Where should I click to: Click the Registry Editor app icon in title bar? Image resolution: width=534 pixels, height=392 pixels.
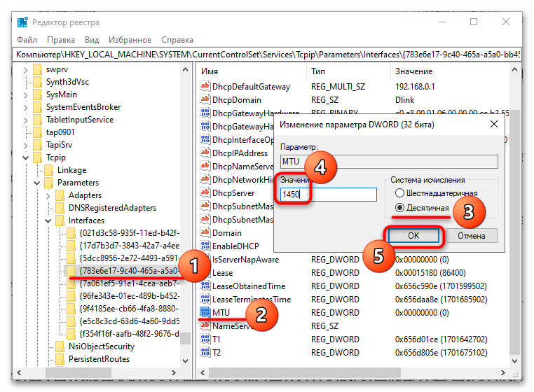22,22
